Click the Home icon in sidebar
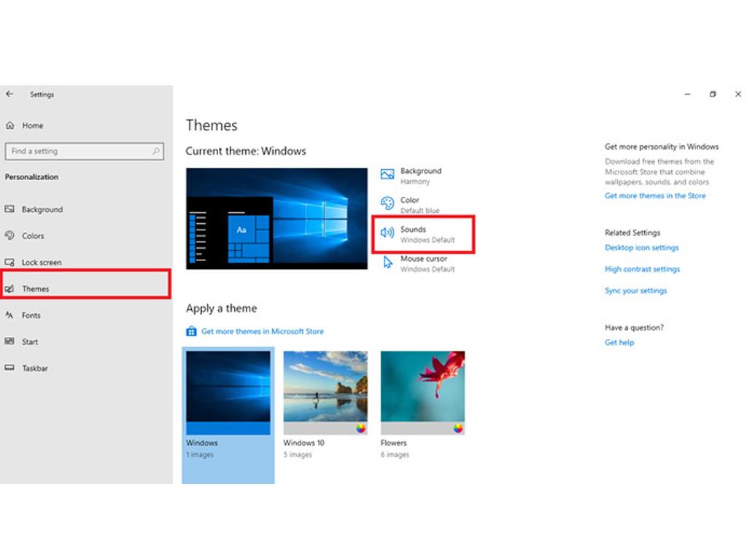747x560 pixels. [x=10, y=125]
